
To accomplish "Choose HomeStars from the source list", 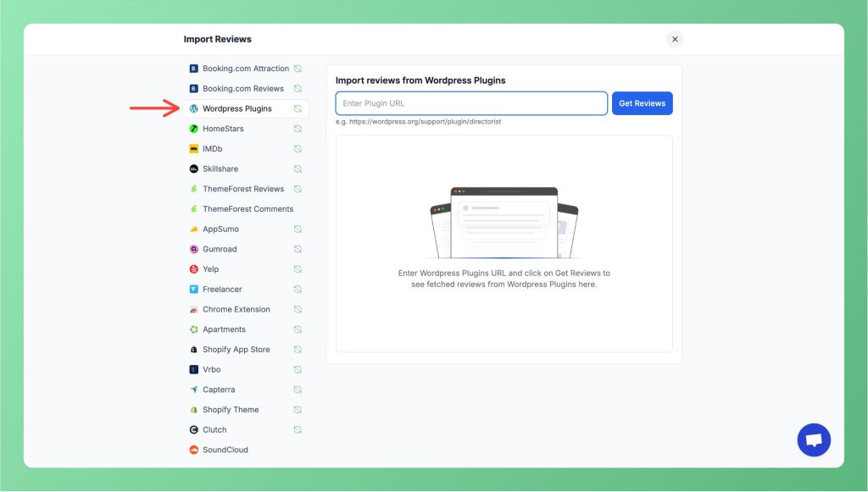I will [246, 129].
